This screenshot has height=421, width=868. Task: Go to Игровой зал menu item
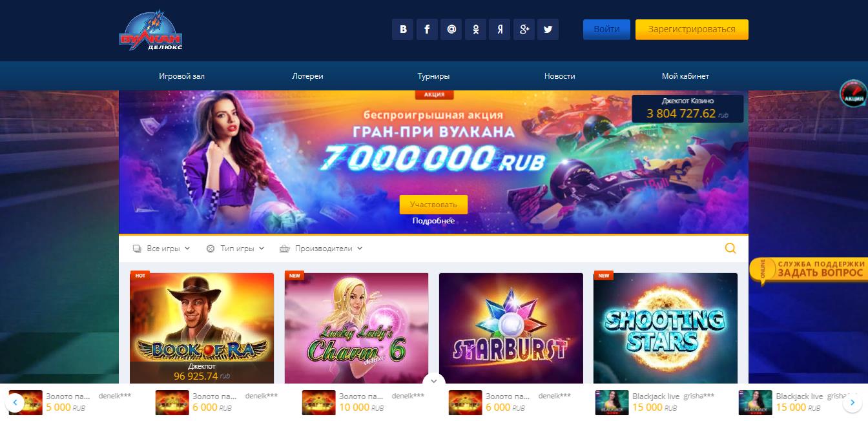point(181,76)
